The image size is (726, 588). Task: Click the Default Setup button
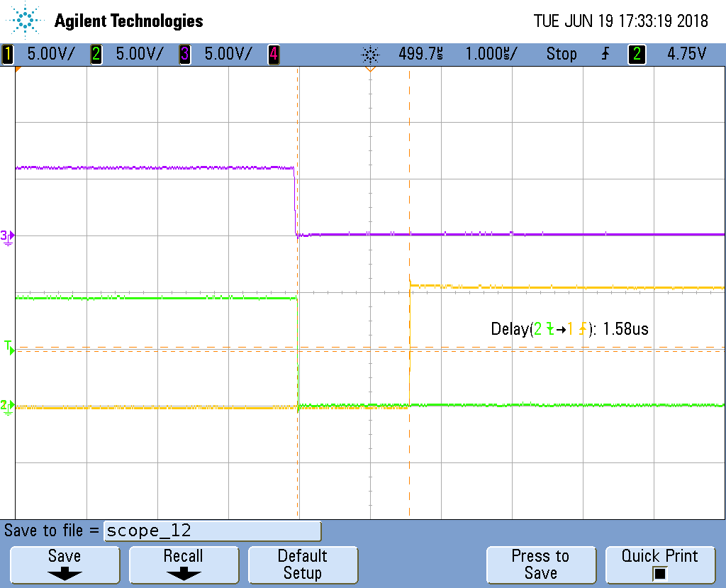pyautogui.click(x=303, y=565)
